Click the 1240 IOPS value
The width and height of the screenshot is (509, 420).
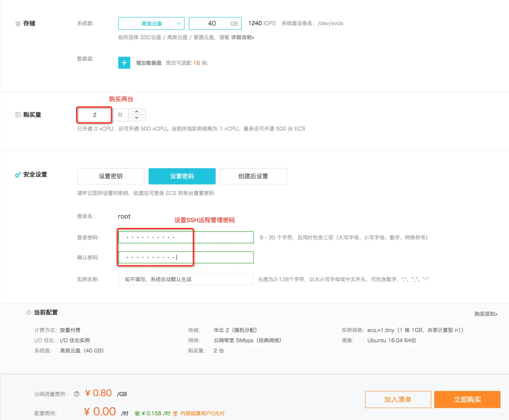(262, 23)
